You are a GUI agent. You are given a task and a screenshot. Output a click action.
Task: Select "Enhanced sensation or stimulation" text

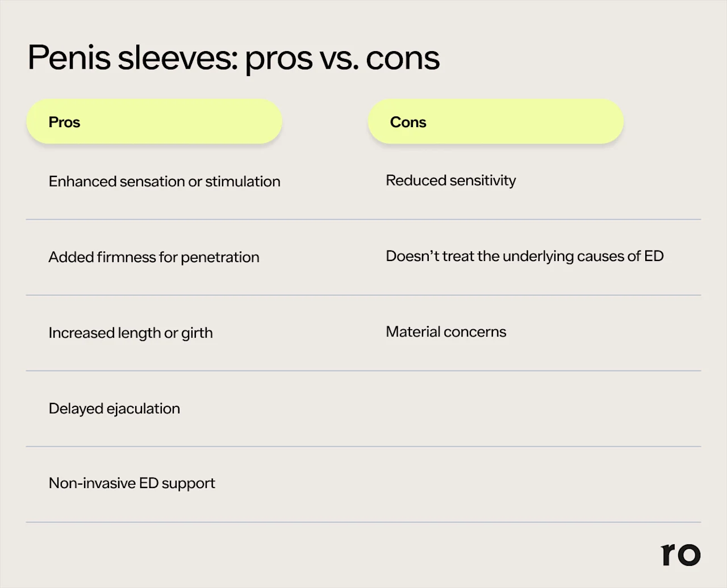coord(164,182)
